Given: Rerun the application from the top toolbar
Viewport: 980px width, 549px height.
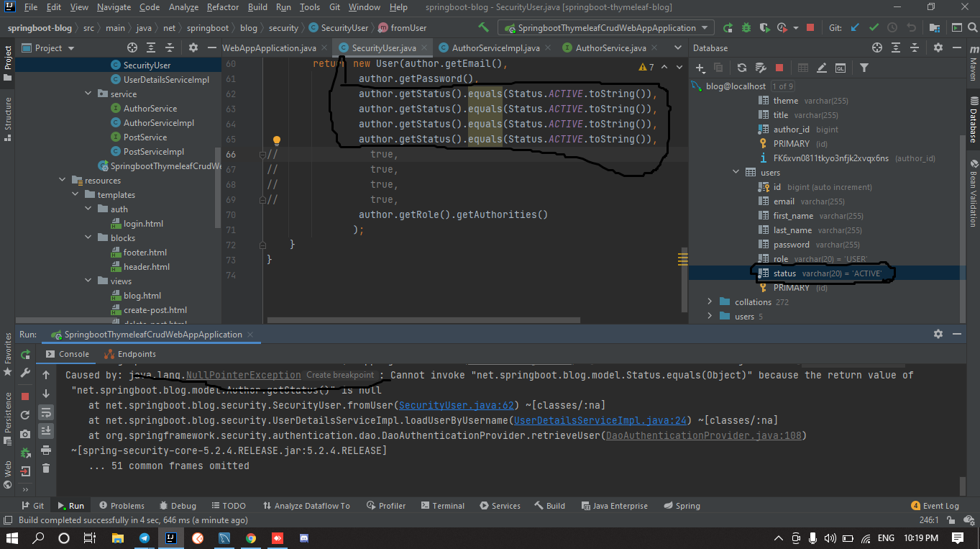Looking at the screenshot, I should pos(728,28).
